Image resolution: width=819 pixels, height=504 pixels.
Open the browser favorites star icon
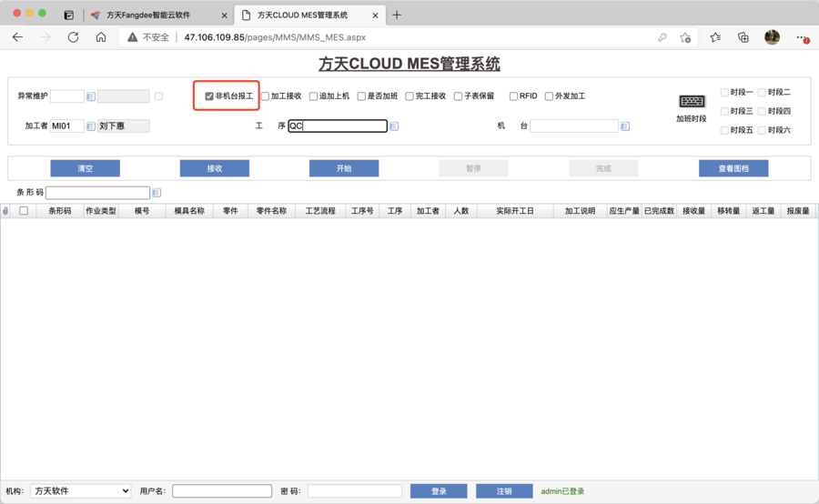(715, 37)
